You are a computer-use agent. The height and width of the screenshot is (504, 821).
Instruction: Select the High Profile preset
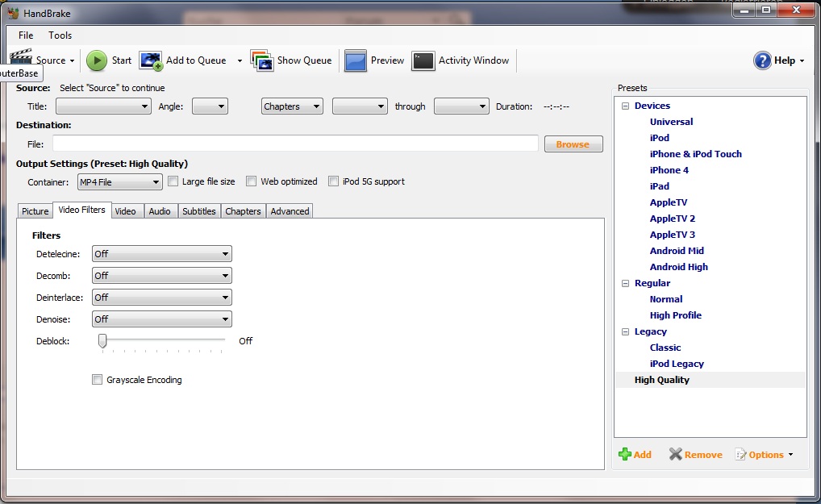pyautogui.click(x=676, y=315)
